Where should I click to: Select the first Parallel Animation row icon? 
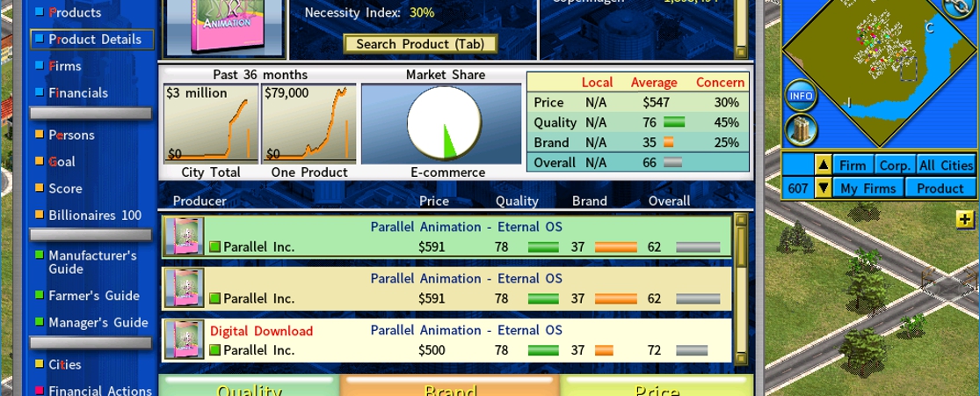[184, 237]
